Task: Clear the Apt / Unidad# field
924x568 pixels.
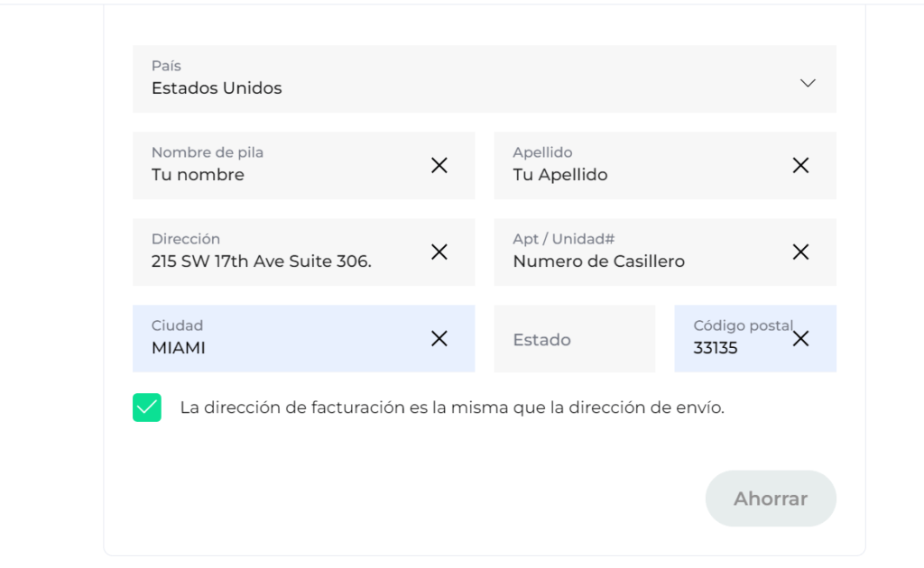Action: coord(800,252)
